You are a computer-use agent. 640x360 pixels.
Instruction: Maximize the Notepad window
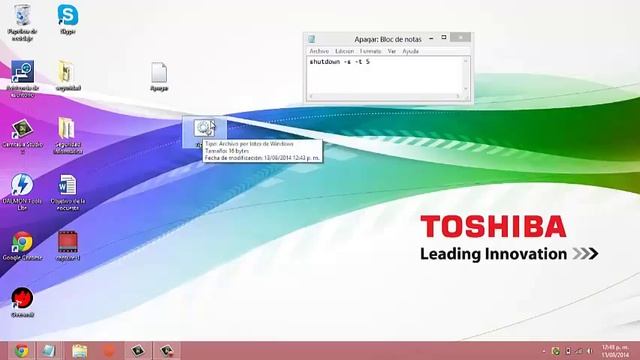(x=444, y=38)
